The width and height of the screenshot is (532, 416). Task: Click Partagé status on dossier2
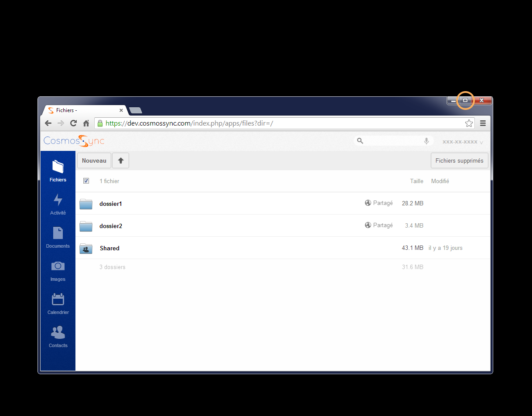coord(379,225)
